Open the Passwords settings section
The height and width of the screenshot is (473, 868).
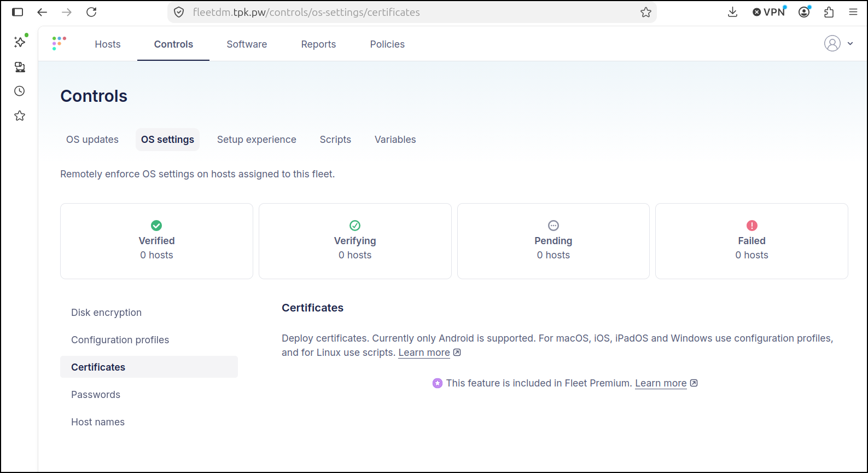149,395
